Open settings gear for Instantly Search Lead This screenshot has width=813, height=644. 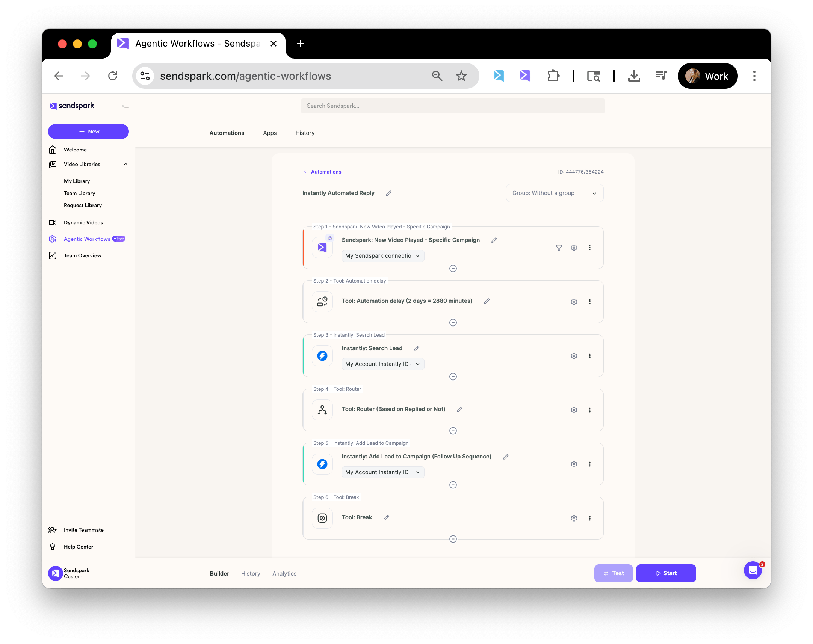click(x=574, y=356)
